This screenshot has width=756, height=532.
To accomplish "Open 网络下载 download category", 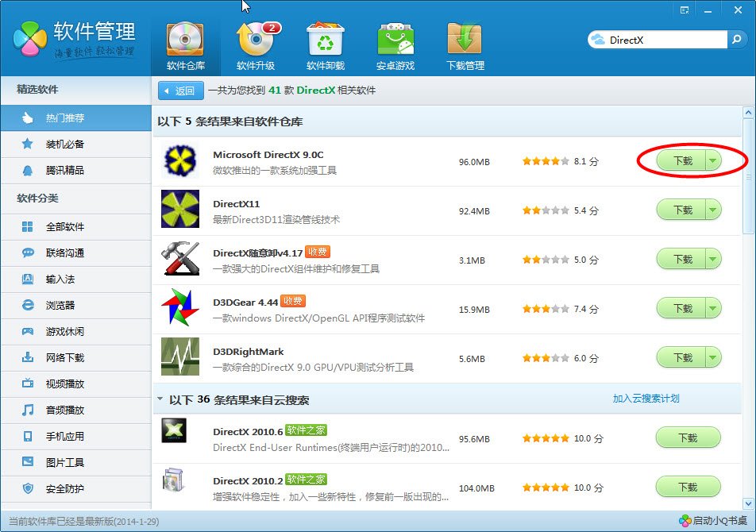I will [x=75, y=357].
